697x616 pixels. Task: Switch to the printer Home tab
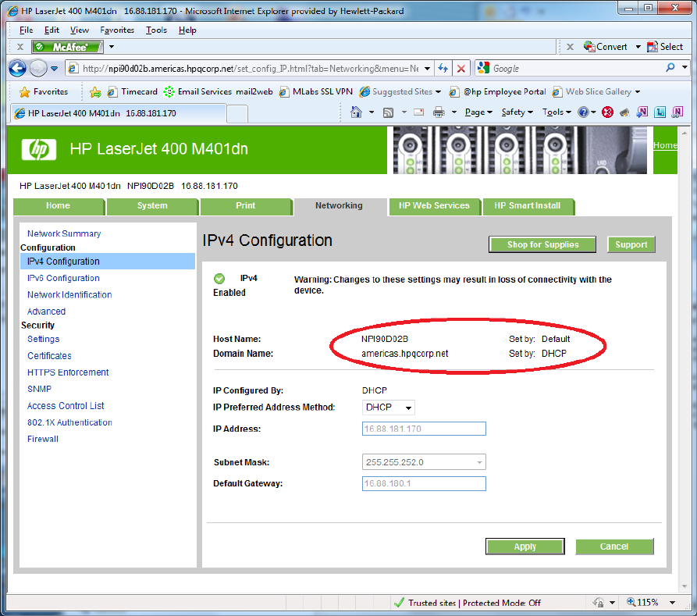coord(58,206)
